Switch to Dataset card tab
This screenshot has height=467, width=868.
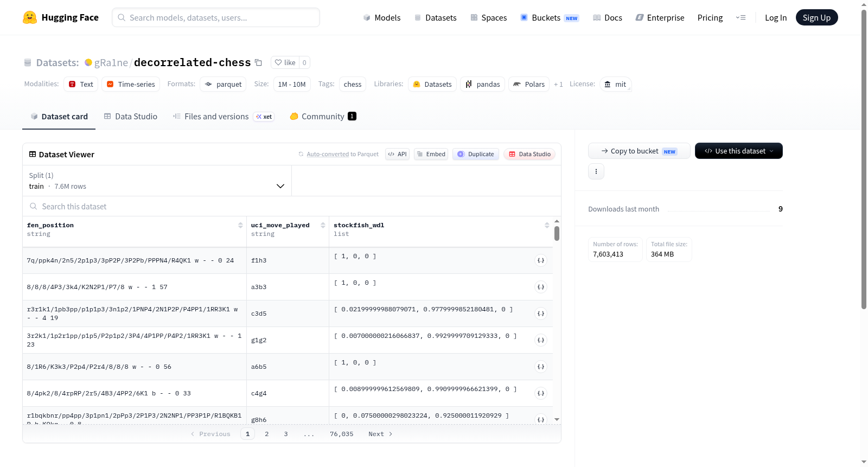tap(59, 117)
